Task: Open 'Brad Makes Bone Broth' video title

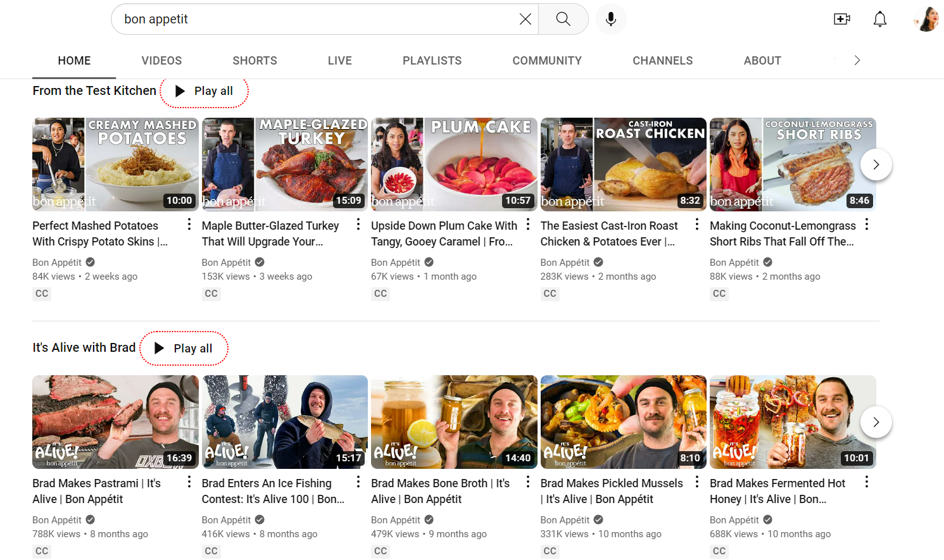Action: [x=440, y=491]
